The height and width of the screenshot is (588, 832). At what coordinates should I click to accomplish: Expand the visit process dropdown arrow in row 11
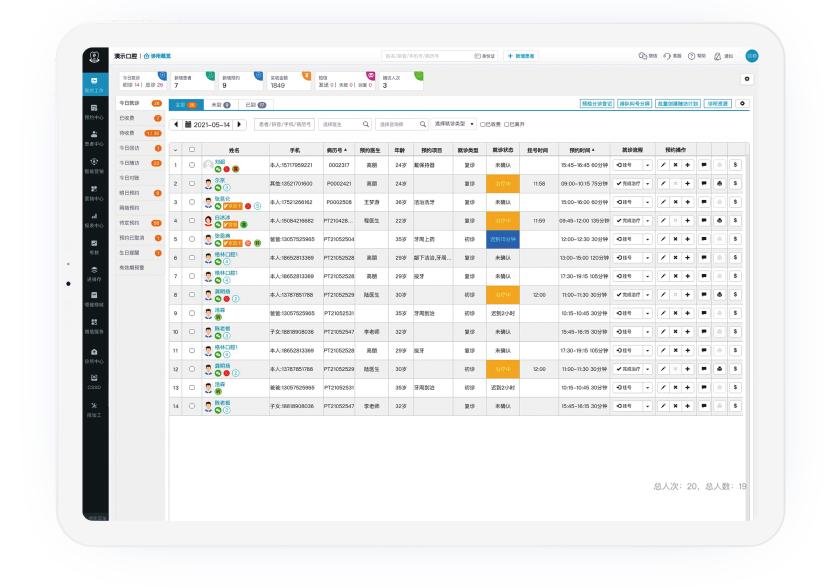[x=647, y=350]
